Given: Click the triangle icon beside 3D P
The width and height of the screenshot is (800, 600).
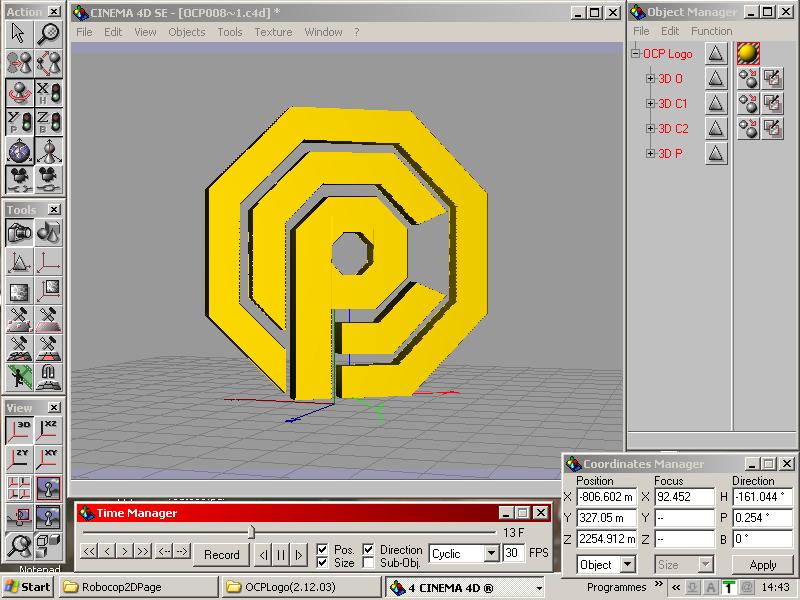Looking at the screenshot, I should tap(716, 154).
